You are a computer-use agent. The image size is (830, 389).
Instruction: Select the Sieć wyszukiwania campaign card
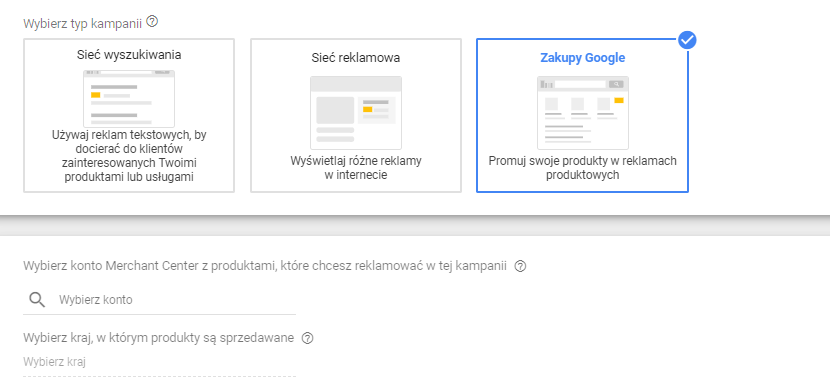coord(129,115)
